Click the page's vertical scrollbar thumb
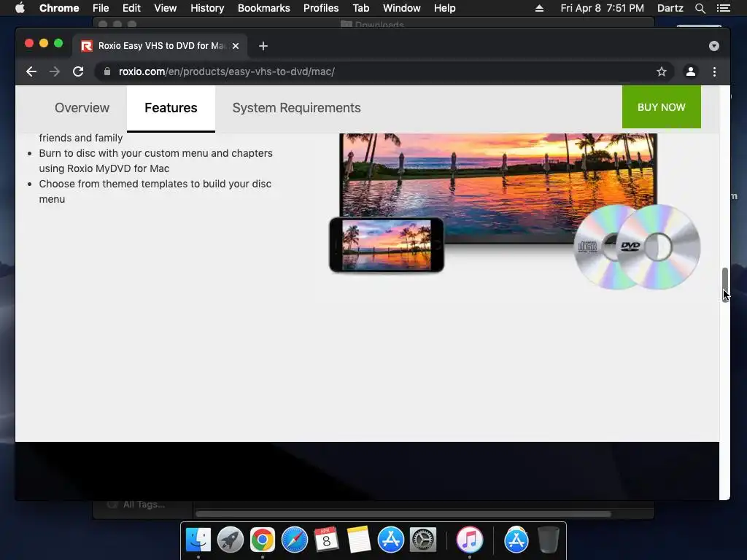 coord(724,284)
